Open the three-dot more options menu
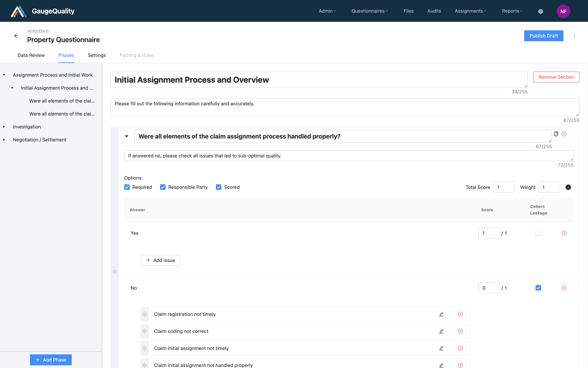The height and width of the screenshot is (368, 588). click(x=574, y=36)
